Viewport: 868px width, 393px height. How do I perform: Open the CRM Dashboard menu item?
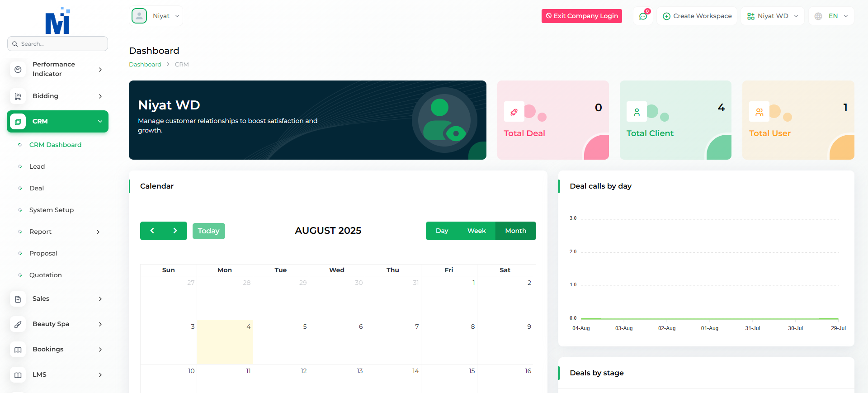55,145
